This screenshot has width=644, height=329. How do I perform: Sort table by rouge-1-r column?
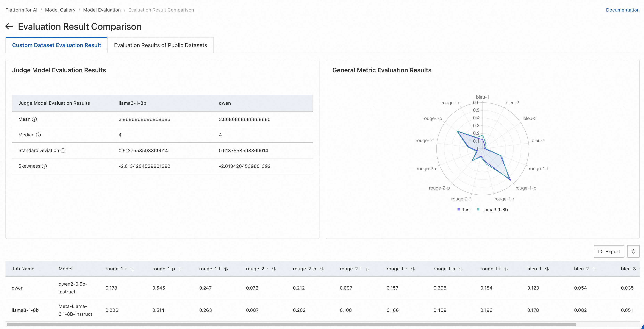(x=133, y=269)
